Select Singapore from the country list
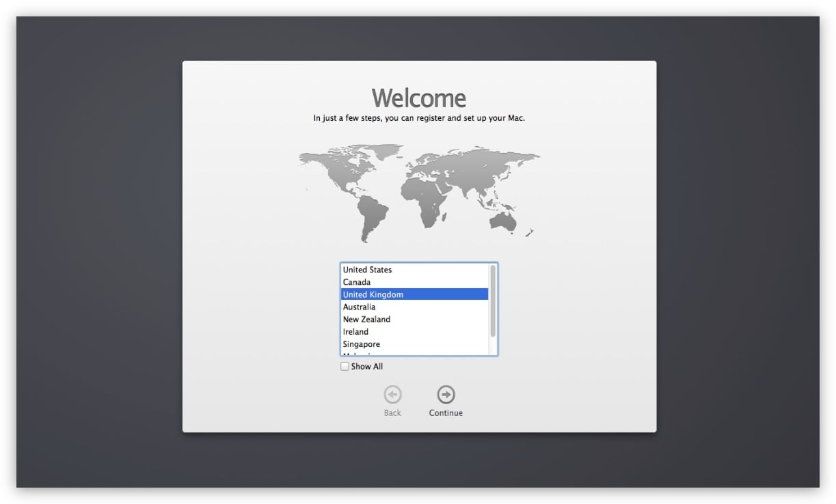The image size is (836, 504). pos(362,344)
